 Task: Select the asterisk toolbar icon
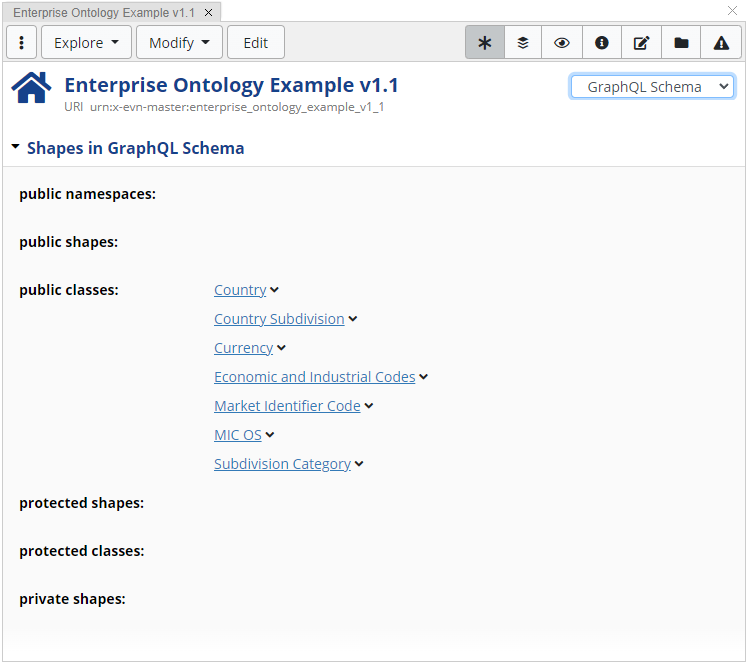(485, 43)
